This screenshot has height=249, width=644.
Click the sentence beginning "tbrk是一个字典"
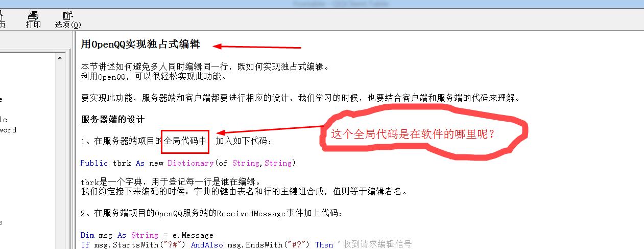(x=171, y=182)
